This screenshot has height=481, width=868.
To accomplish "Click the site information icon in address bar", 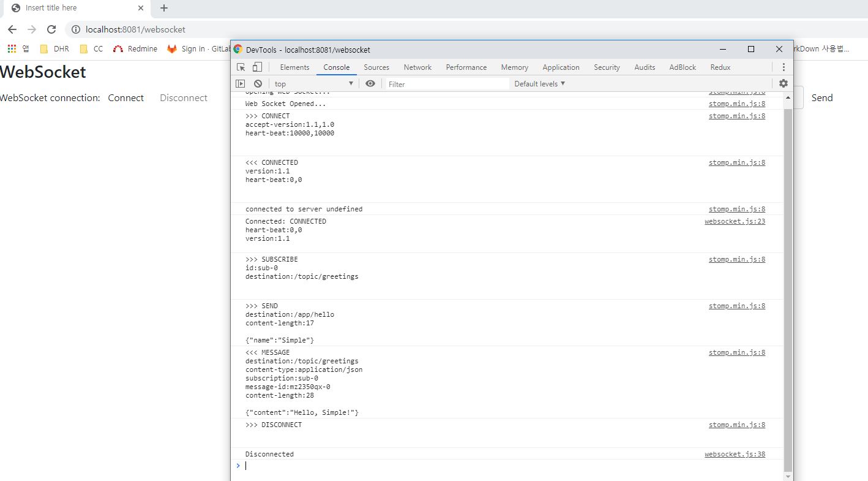I will click(x=76, y=29).
